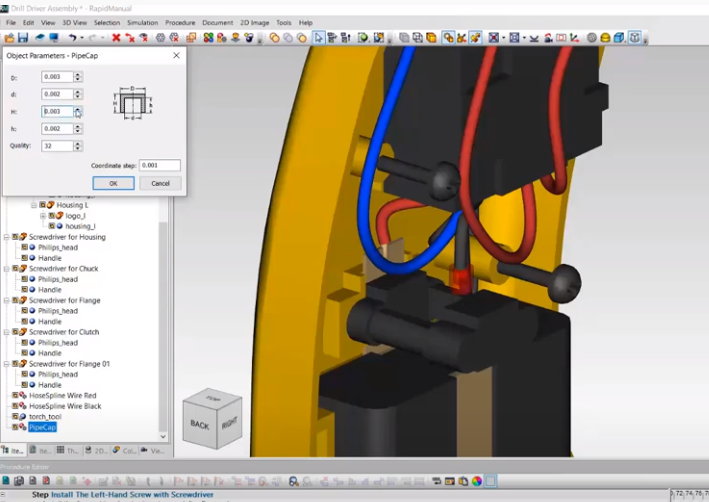Expand the logo_l tree node
Viewport: 709px width, 502px height.
(43, 216)
